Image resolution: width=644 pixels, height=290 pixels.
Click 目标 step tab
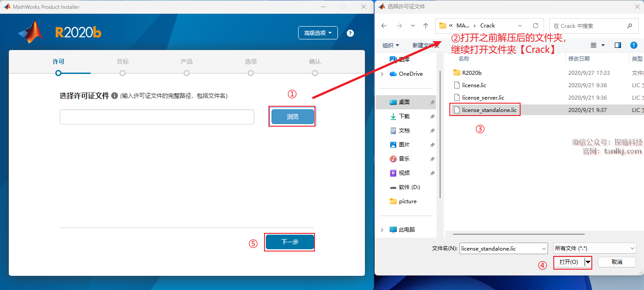click(x=123, y=62)
